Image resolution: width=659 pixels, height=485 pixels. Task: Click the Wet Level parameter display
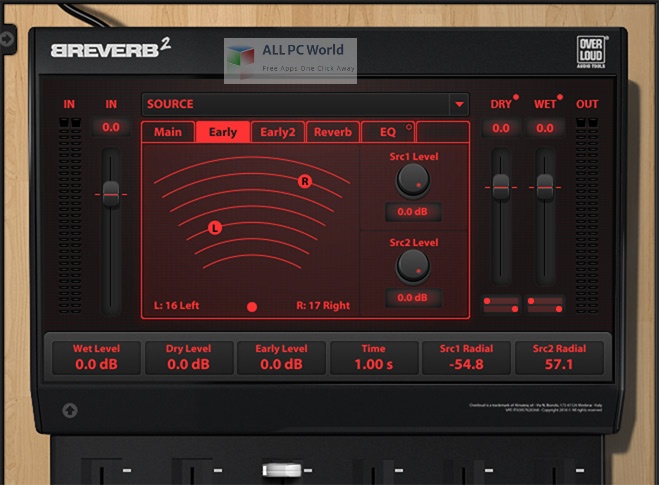(x=96, y=358)
